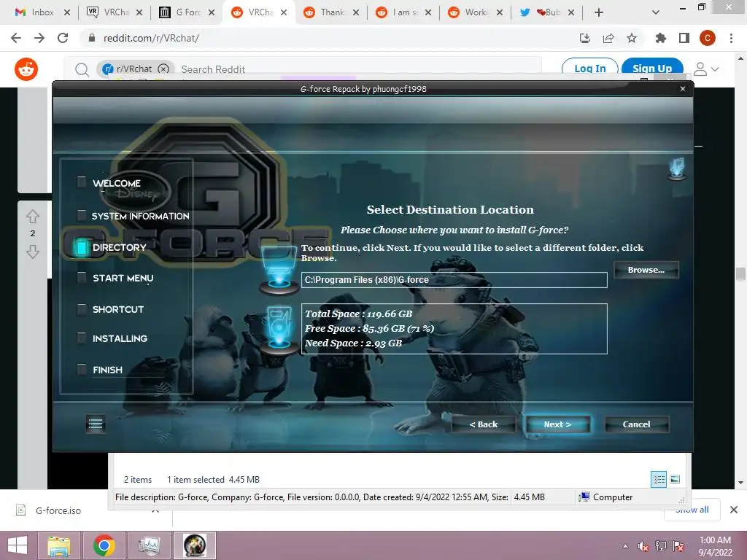Open the installer menu list icon
The width and height of the screenshot is (747, 560).
pos(96,424)
